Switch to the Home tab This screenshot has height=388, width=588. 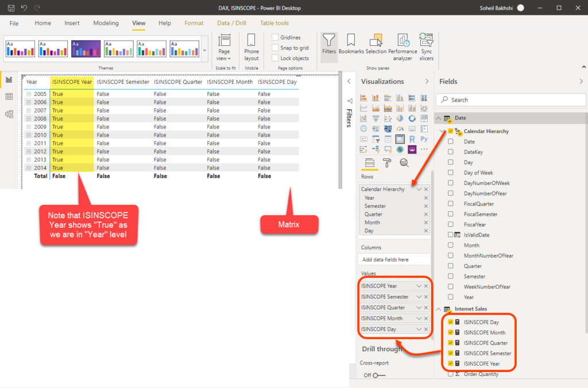pyautogui.click(x=42, y=23)
